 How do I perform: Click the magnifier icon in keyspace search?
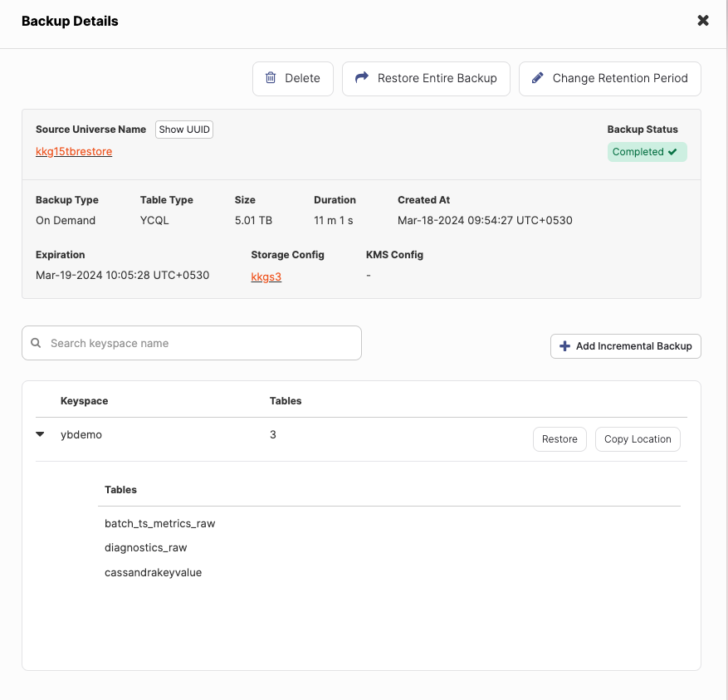pyautogui.click(x=36, y=343)
